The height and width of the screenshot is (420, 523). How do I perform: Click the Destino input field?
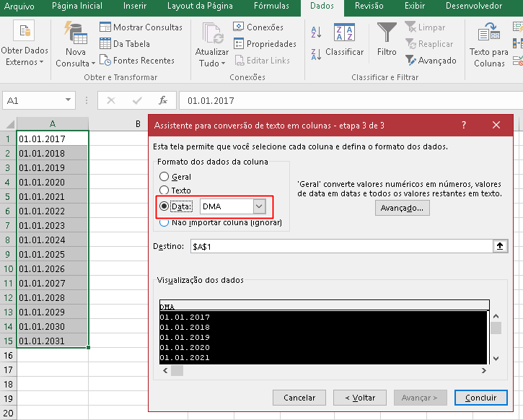[x=341, y=247]
